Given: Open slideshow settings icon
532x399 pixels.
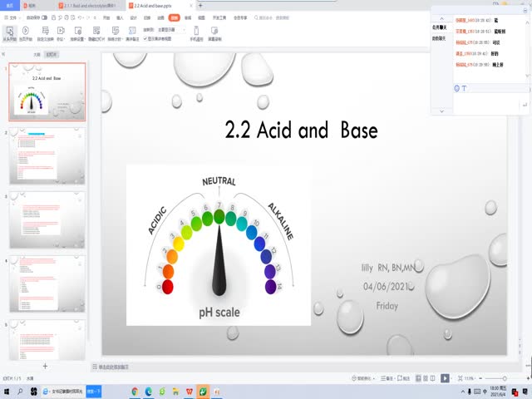Looking at the screenshot, I should (x=77, y=31).
